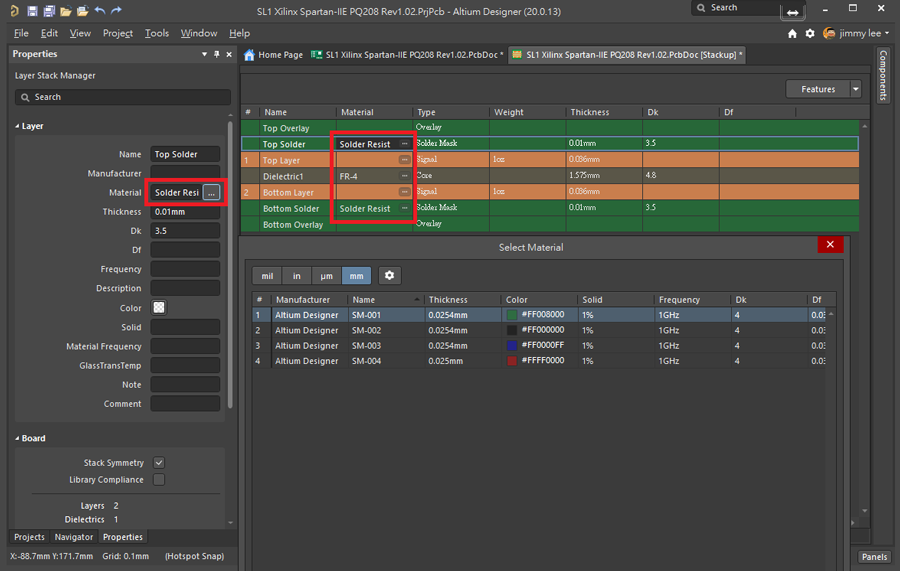Open the Features dropdown arrow
Image resolution: width=900 pixels, height=571 pixels.
[x=855, y=89]
